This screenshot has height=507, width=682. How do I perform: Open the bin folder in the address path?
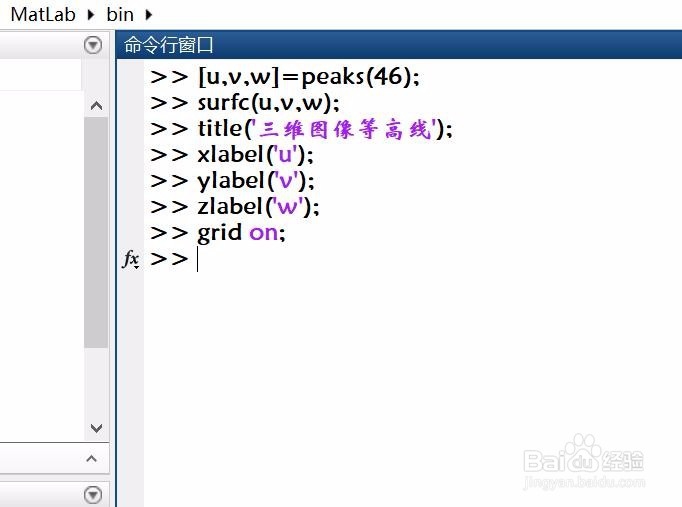120,14
